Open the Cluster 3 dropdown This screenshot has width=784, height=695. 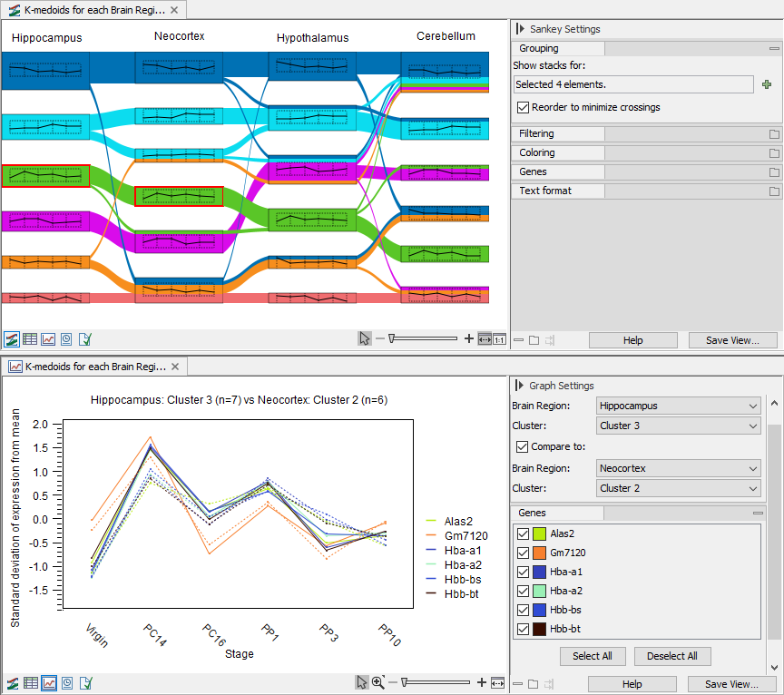[x=678, y=426]
